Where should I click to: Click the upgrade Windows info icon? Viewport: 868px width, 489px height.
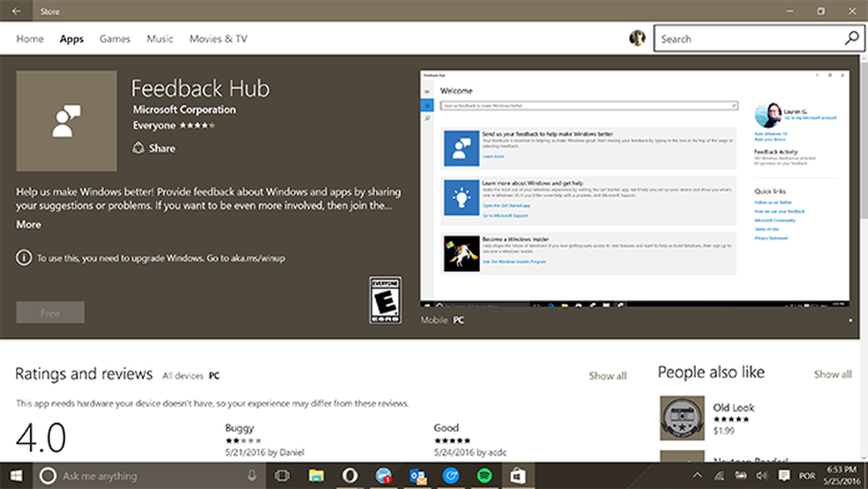click(x=24, y=258)
